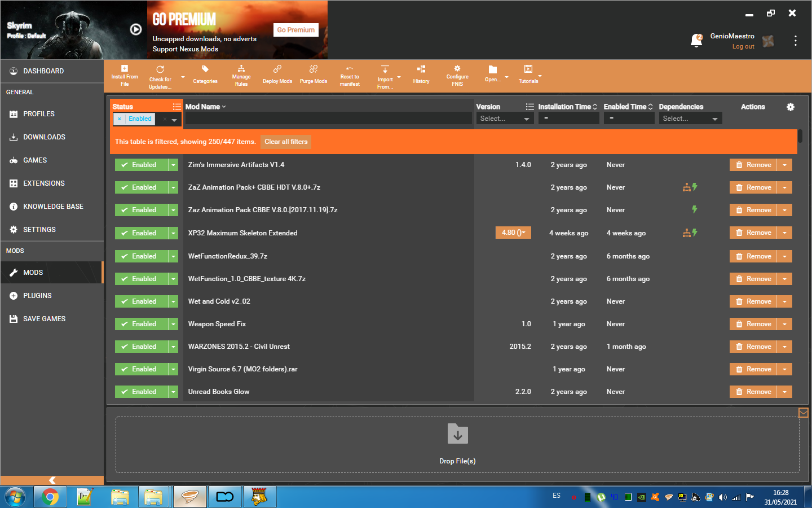The height and width of the screenshot is (508, 812).
Task: Open Categories tag icon
Action: pyautogui.click(x=205, y=69)
